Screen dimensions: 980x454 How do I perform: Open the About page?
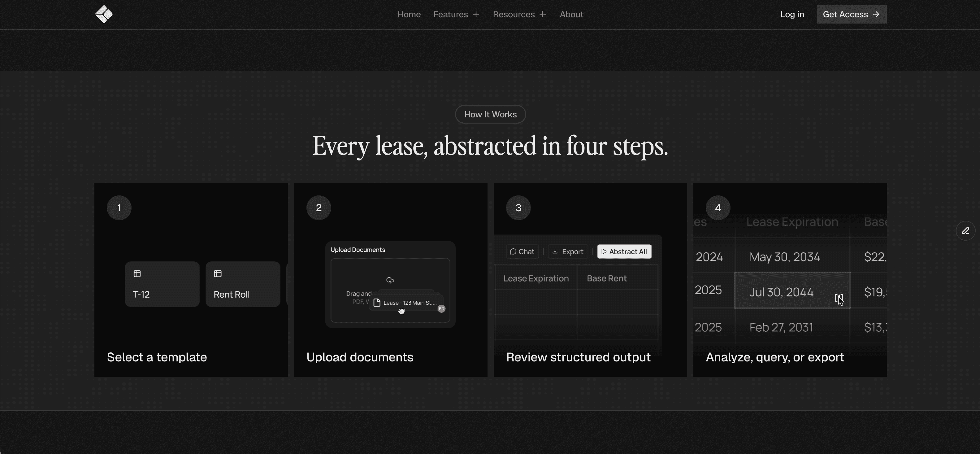[x=571, y=15]
